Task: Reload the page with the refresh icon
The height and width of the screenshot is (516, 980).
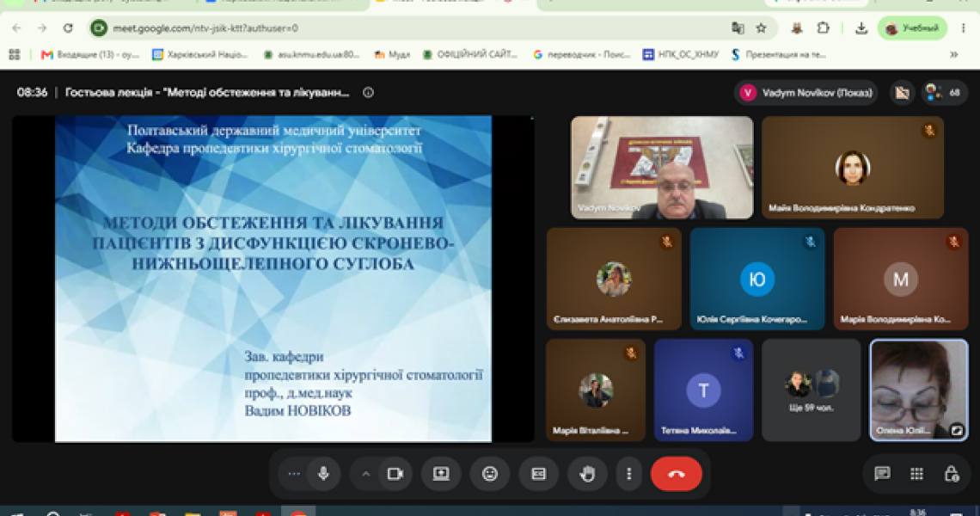Action: [x=68, y=28]
